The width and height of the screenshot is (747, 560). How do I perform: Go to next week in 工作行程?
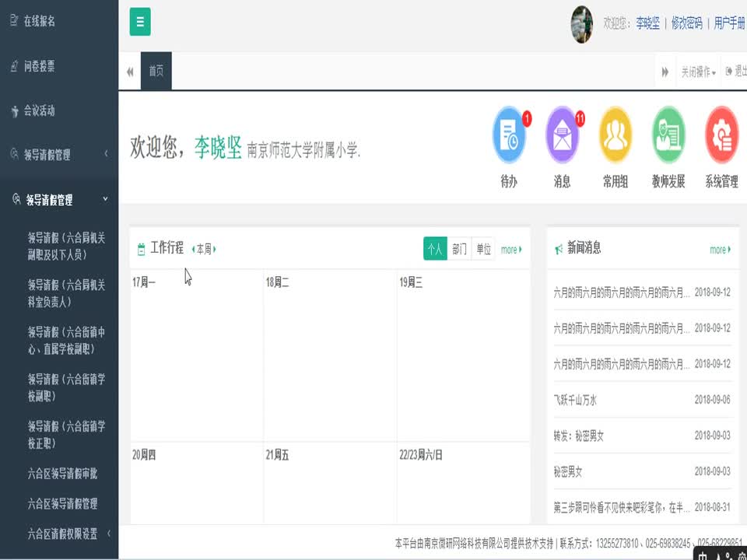(x=215, y=249)
